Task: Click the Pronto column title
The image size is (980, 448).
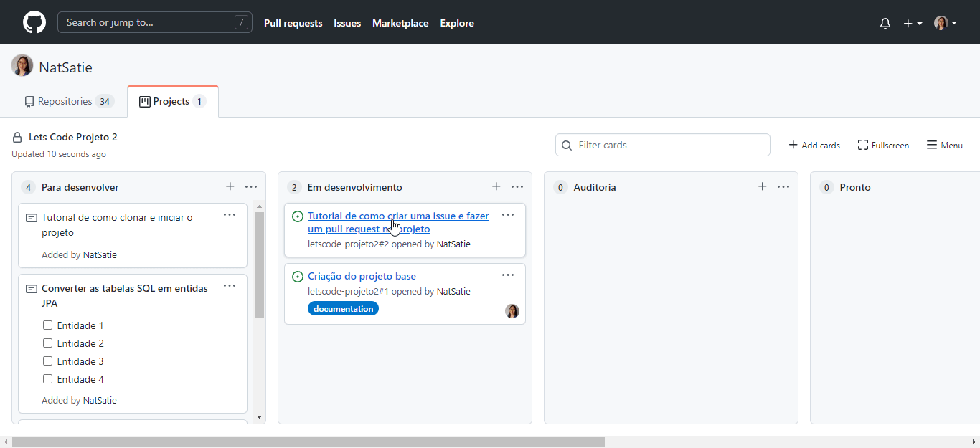Action: (855, 187)
